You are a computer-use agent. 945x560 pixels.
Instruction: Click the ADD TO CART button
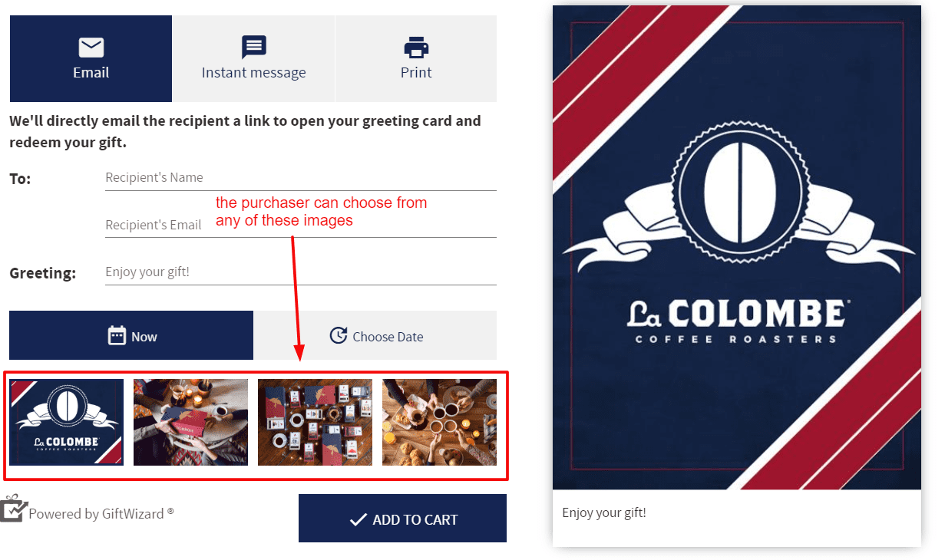pyautogui.click(x=402, y=519)
